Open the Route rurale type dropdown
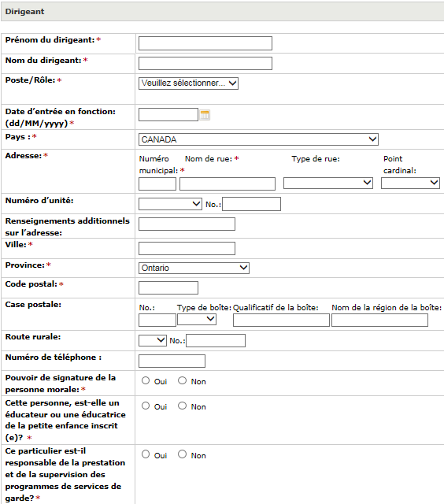 tap(152, 340)
